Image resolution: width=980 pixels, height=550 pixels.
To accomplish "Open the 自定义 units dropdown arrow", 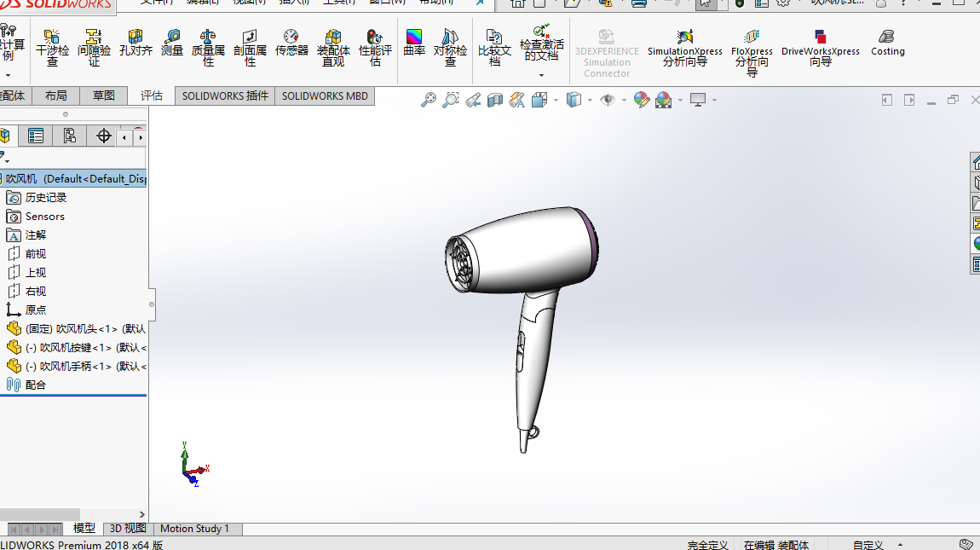I will click(901, 544).
